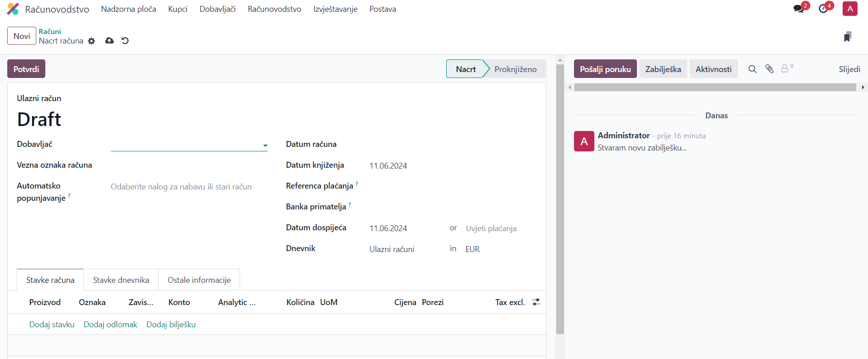Click the search icon in chatter
868x359 pixels.
pyautogui.click(x=752, y=69)
